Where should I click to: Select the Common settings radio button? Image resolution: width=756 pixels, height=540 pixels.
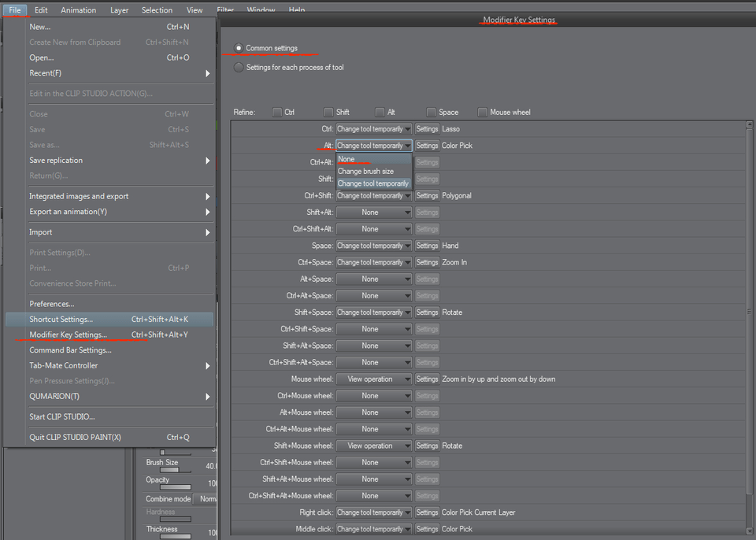coord(239,49)
